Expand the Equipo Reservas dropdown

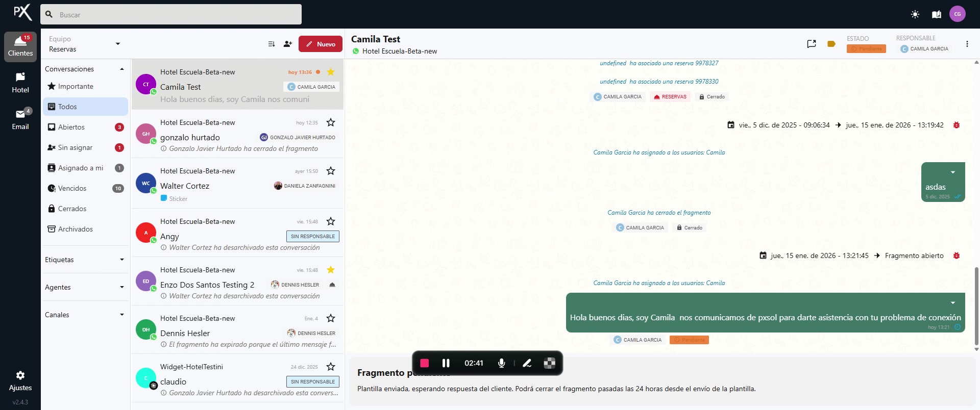coord(118,44)
